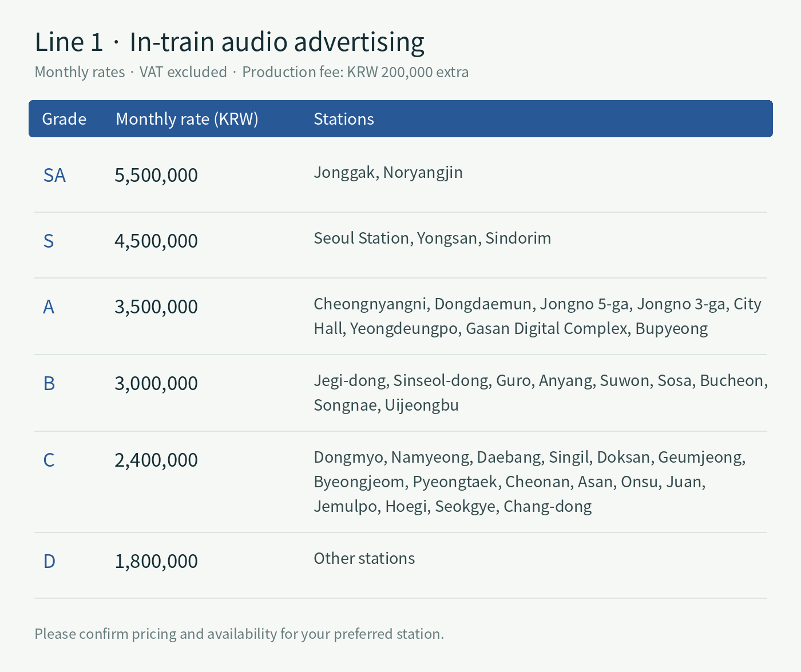Viewport: 801px width, 672px height.
Task: Click the grade cell "S"
Action: [x=49, y=241]
